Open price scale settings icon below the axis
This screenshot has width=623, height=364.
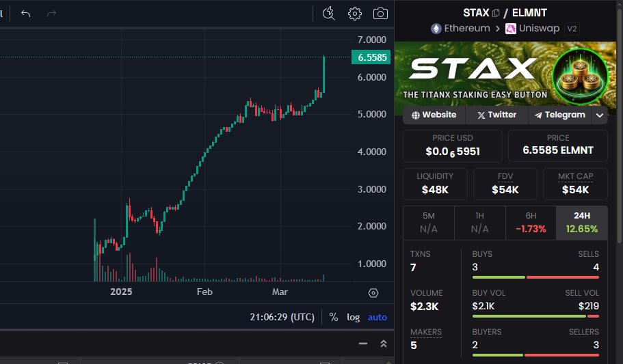(x=373, y=293)
